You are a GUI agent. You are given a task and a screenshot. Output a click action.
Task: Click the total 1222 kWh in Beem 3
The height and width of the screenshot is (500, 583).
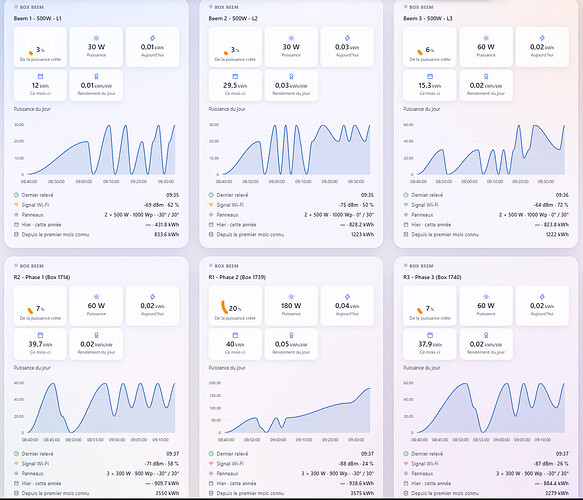coord(557,235)
